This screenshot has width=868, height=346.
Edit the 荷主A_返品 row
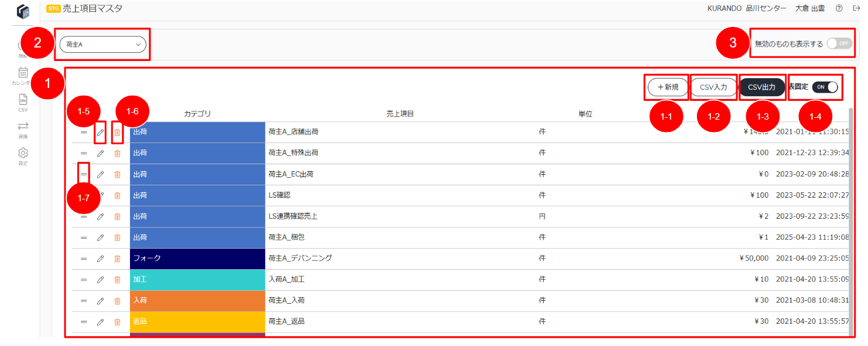[100, 322]
